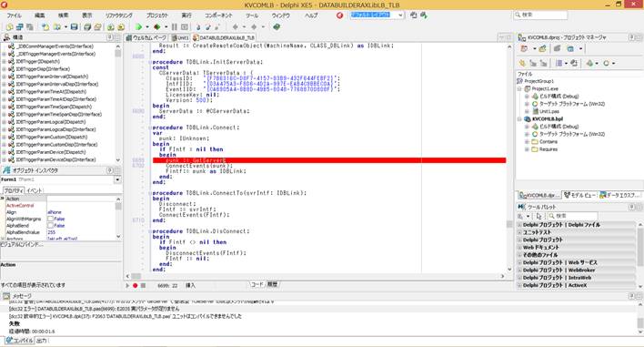Expand the Contains folder in Project Manager
Viewport: 644px width, 347px height.
[x=527, y=142]
